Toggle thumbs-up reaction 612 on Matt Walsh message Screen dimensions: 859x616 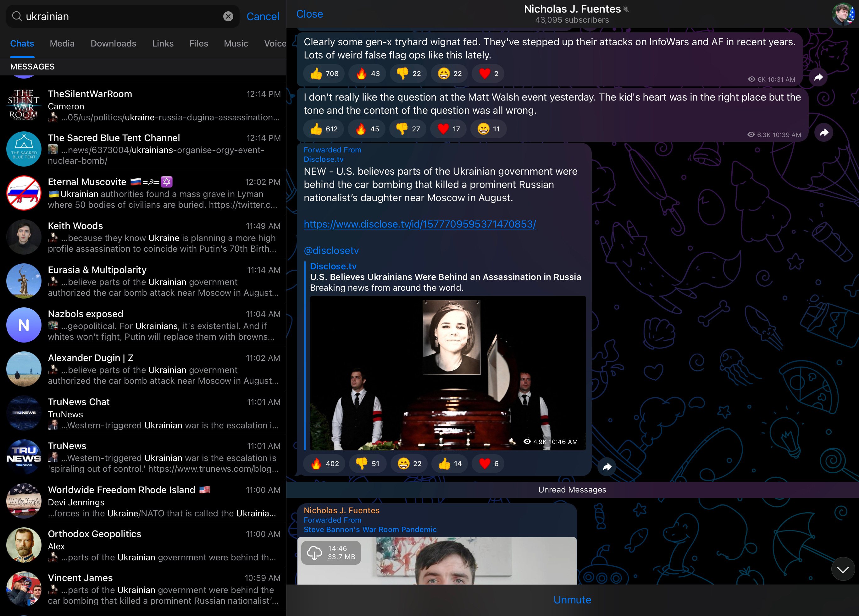(324, 129)
